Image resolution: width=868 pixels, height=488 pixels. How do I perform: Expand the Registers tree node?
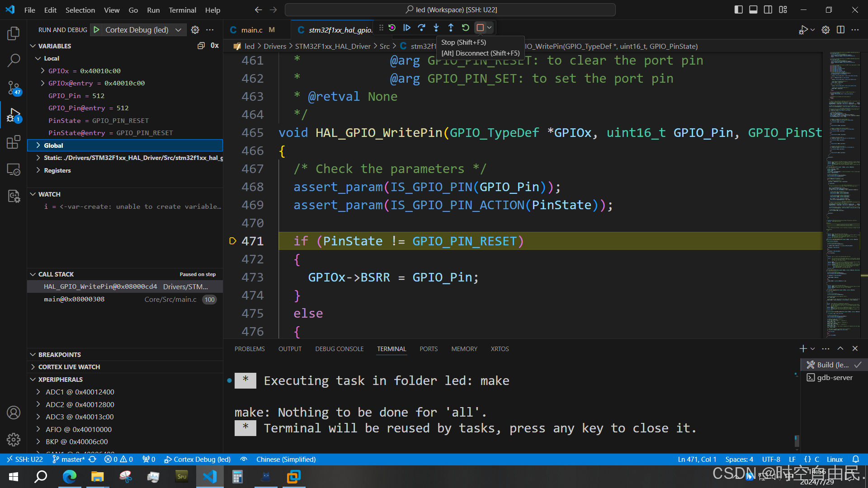(57, 170)
